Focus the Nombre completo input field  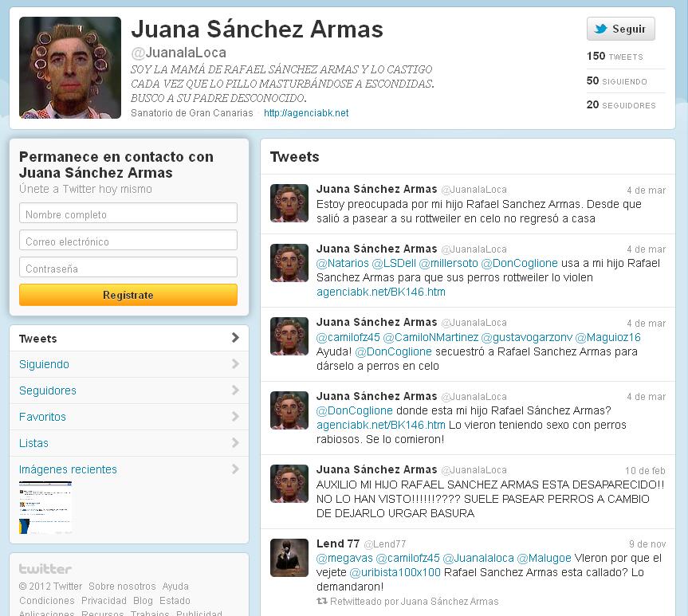coord(128,214)
